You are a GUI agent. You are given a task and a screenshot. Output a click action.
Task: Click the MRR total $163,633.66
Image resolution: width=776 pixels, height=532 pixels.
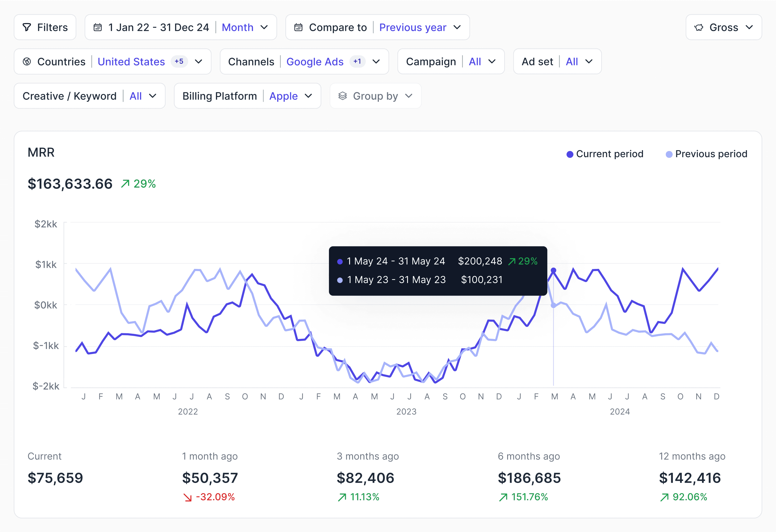click(70, 184)
